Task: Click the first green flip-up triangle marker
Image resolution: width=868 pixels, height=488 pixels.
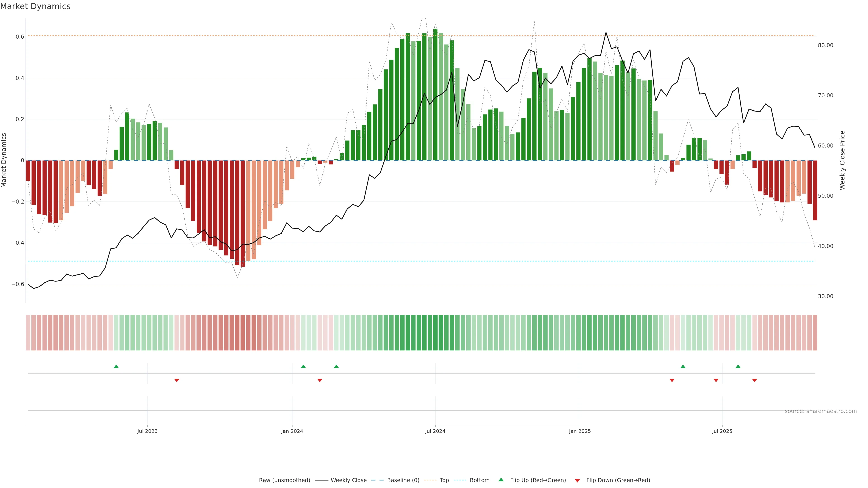Action: (116, 366)
